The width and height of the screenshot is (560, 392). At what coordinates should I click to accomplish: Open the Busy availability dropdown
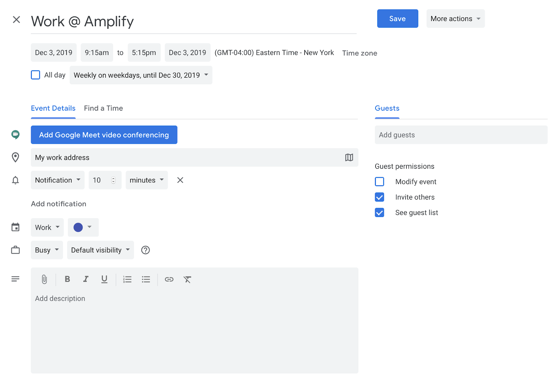47,250
